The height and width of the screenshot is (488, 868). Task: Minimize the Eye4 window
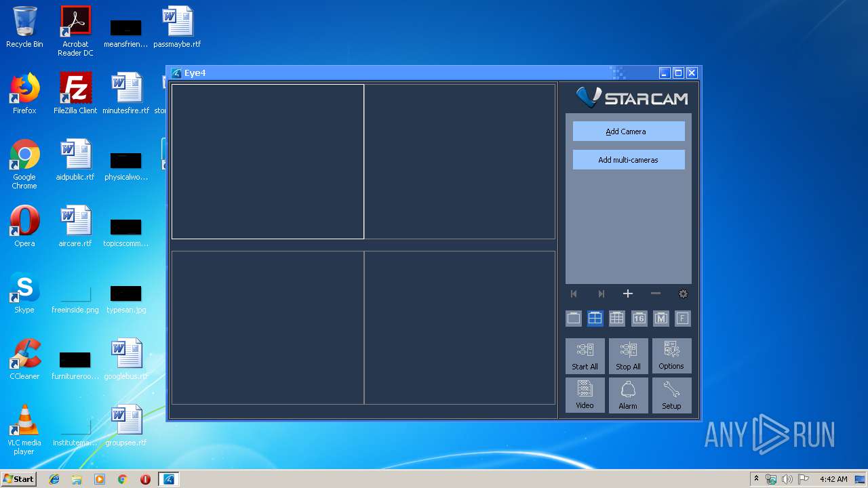[665, 73]
